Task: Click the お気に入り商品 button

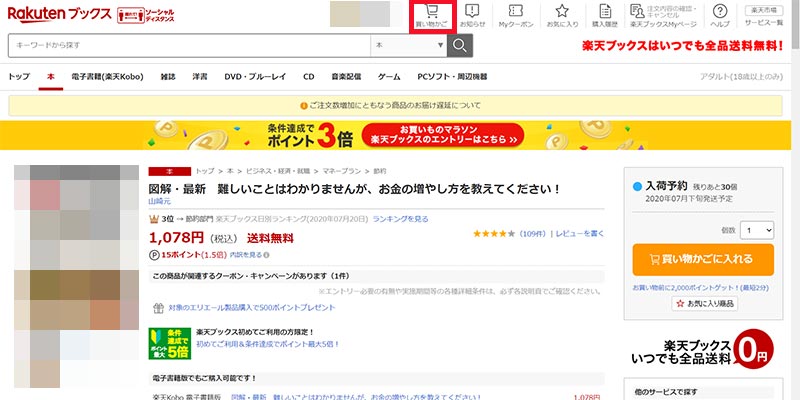Action: coord(705,304)
